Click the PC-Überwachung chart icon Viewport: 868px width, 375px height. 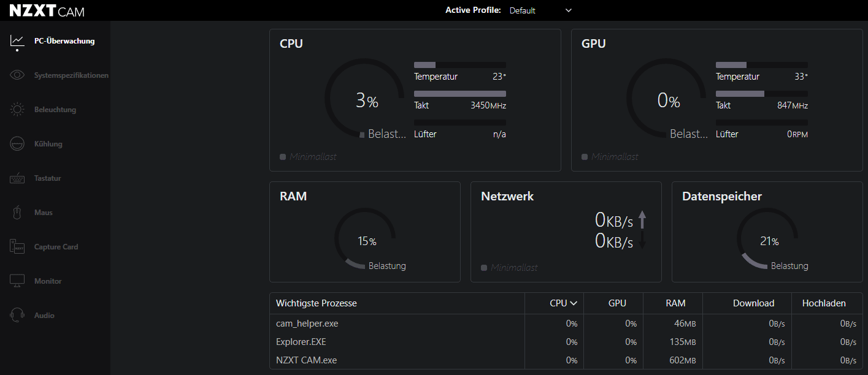(17, 41)
